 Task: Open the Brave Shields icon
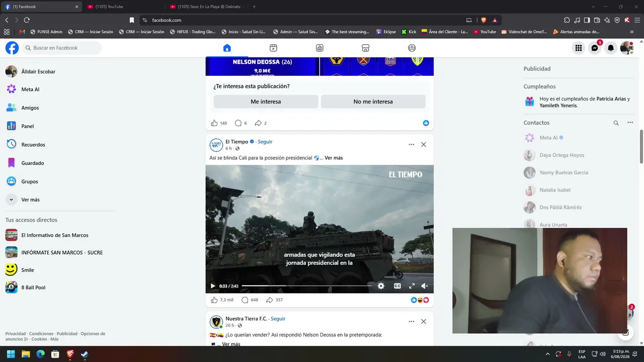click(484, 20)
